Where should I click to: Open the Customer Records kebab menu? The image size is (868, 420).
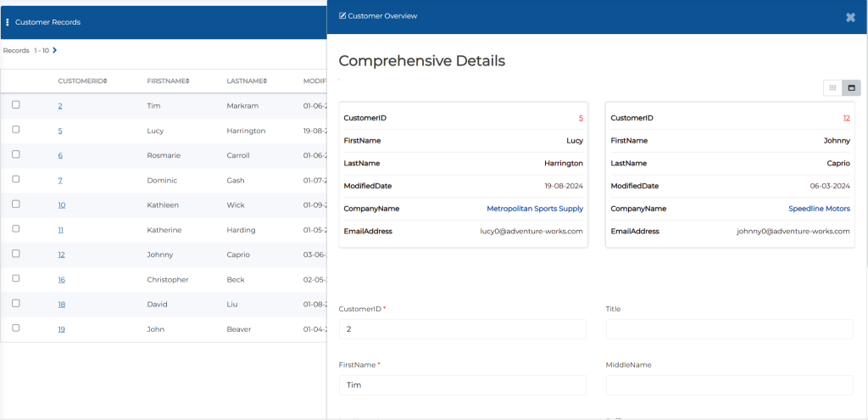[x=7, y=22]
